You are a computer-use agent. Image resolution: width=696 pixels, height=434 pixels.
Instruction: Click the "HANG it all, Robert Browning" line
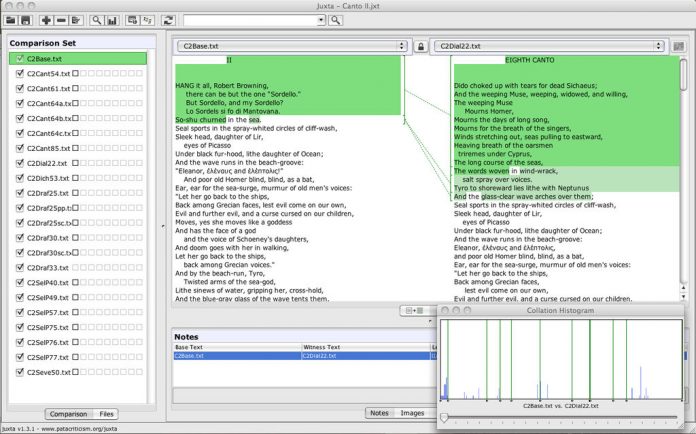222,86
